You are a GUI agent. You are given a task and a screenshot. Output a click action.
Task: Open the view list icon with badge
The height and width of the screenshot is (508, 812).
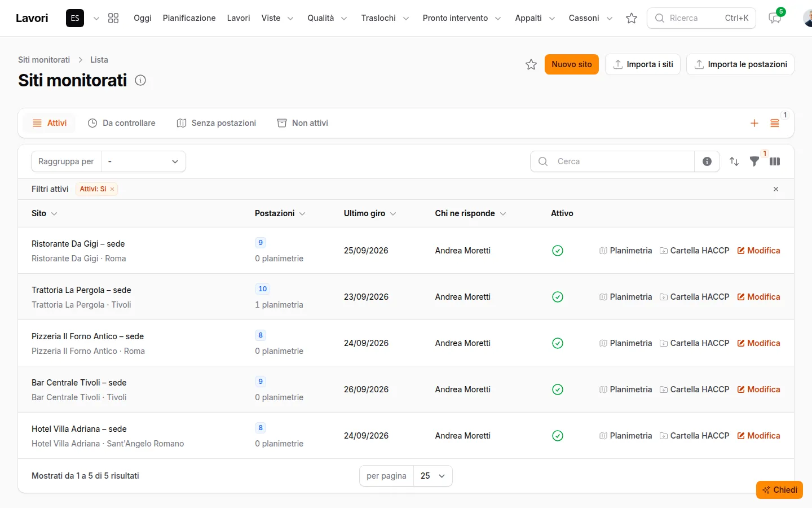click(x=775, y=123)
